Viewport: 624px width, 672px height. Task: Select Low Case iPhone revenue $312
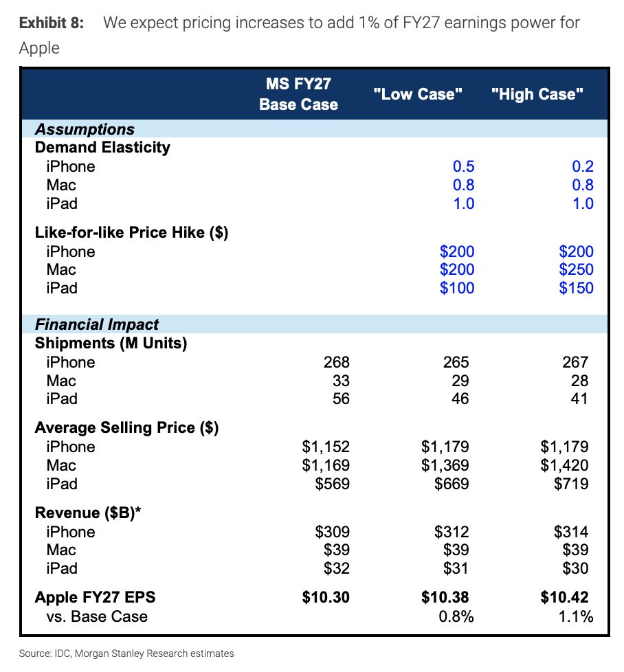[x=452, y=532]
